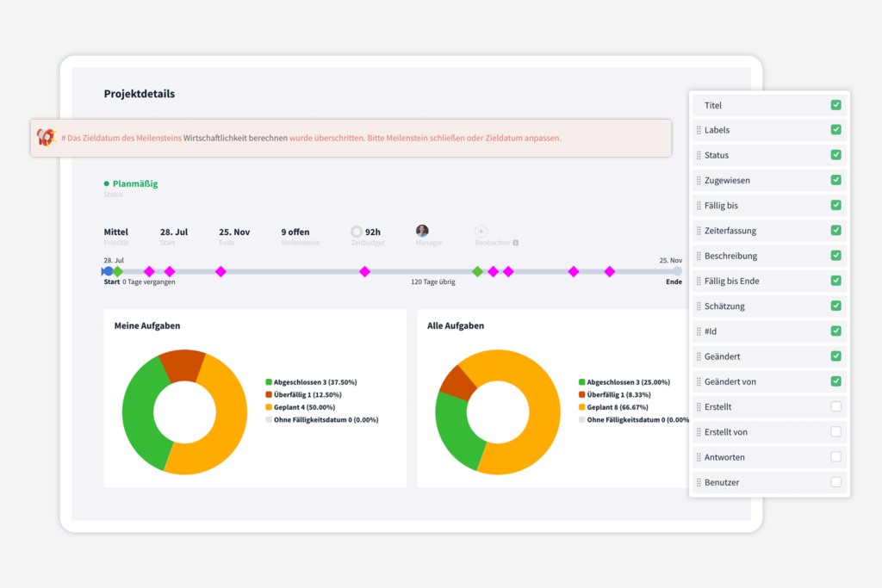Viewport: 882px width, 588px height.
Task: Click the add observer plus icon
Action: click(481, 232)
